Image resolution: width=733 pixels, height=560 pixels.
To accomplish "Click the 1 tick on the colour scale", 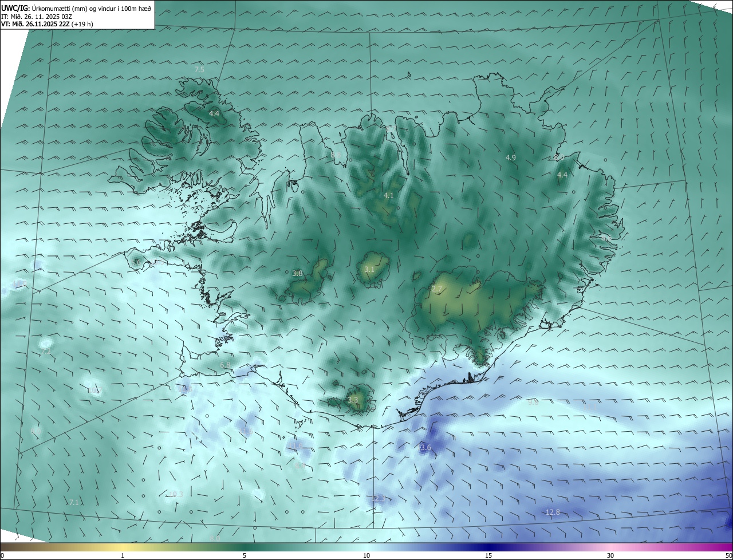I will point(123,555).
